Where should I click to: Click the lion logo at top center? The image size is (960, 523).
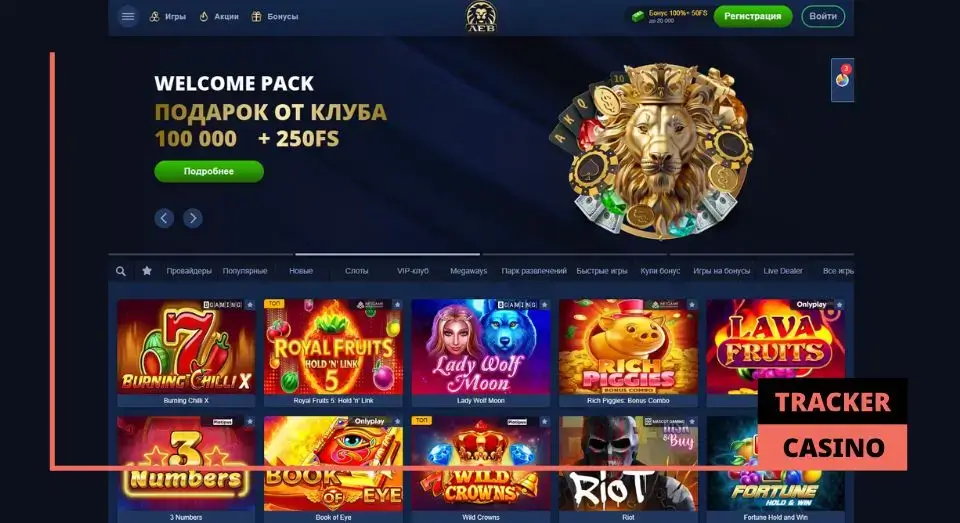click(481, 17)
